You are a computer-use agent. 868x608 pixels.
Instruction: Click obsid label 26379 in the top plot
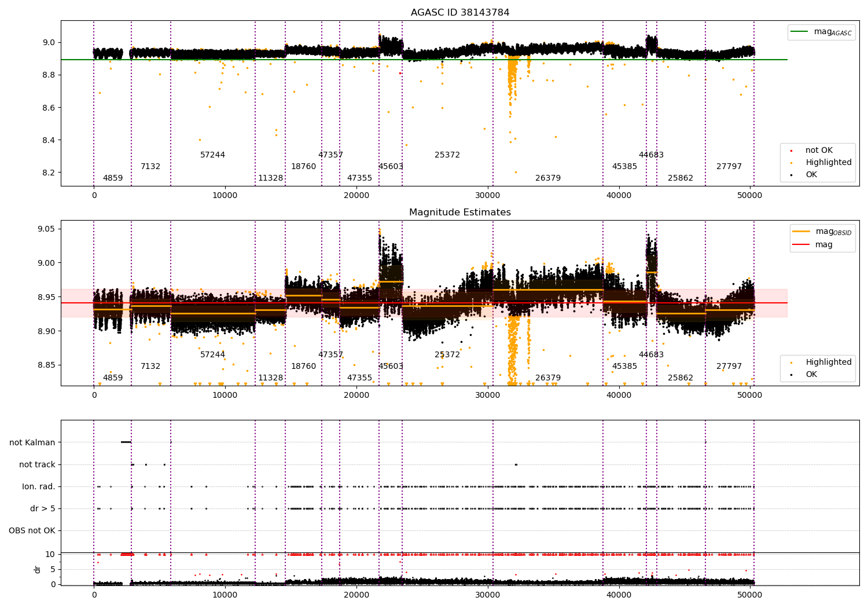[548, 178]
